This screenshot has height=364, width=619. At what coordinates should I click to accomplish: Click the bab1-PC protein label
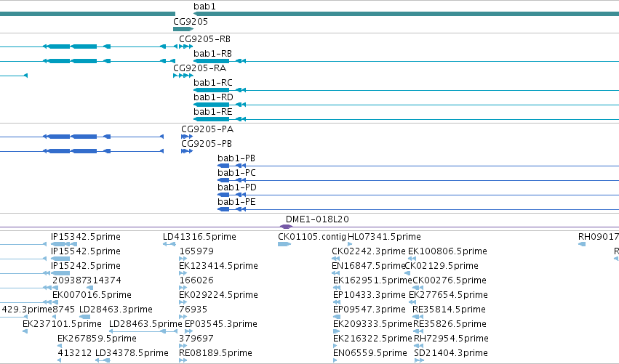236,173
